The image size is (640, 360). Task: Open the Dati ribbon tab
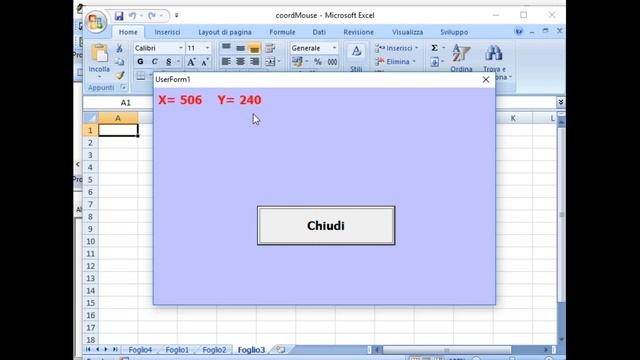tap(319, 32)
